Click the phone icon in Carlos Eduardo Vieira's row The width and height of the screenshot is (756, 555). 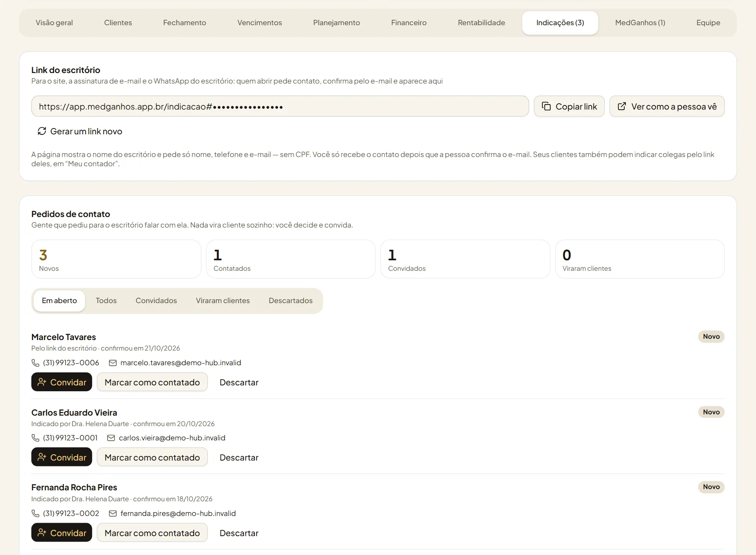[35, 438]
